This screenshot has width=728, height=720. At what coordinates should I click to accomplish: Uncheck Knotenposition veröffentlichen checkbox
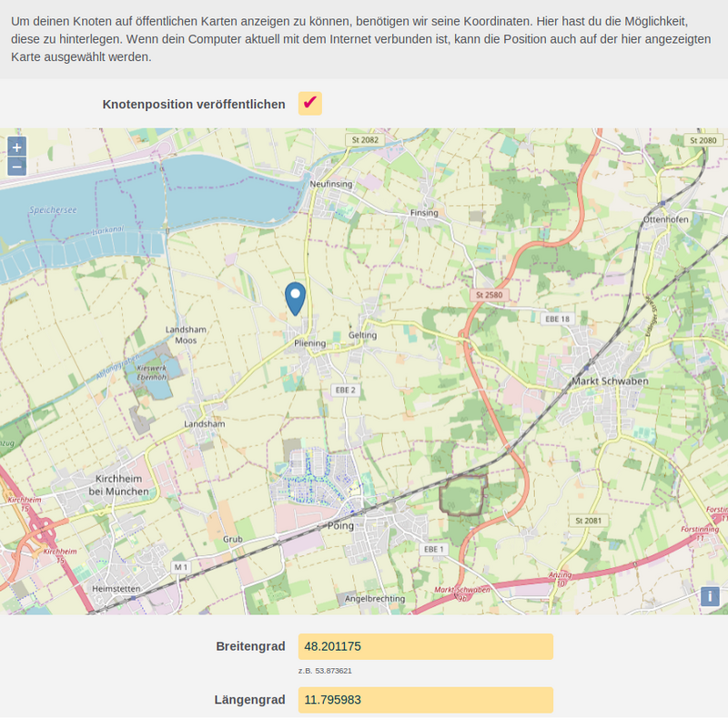coord(310,103)
